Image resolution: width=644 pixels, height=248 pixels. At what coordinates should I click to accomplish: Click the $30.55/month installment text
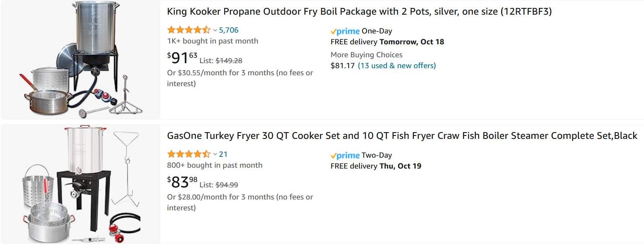pyautogui.click(x=240, y=78)
